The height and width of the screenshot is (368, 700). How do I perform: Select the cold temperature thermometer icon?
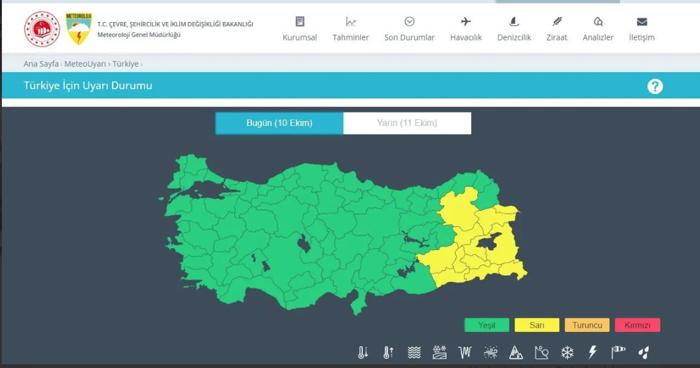[x=362, y=352]
